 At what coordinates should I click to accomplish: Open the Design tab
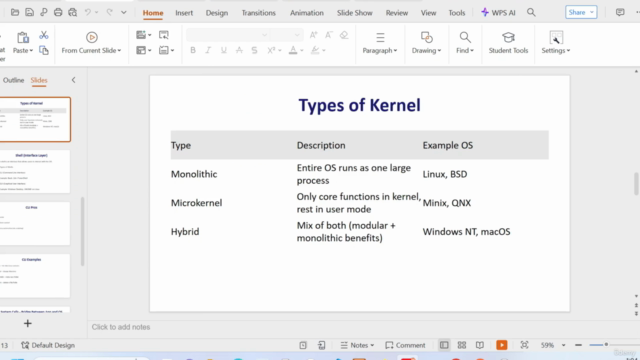click(x=217, y=13)
